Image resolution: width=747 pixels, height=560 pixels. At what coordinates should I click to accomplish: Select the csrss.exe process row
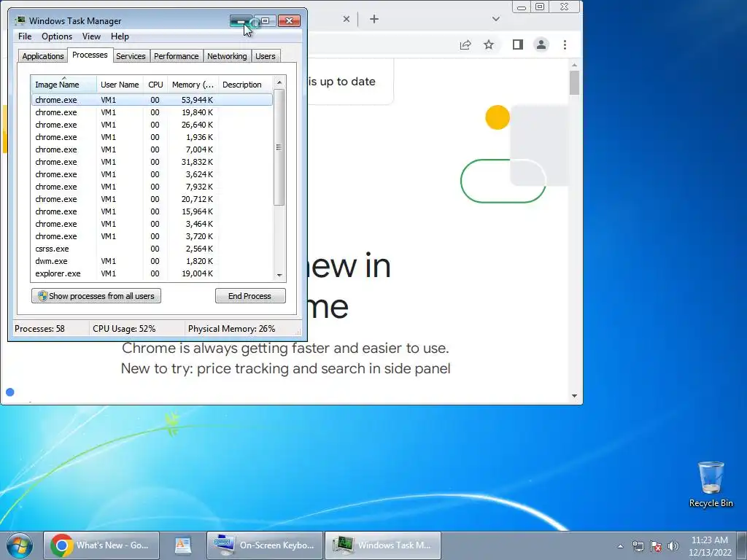pyautogui.click(x=152, y=249)
